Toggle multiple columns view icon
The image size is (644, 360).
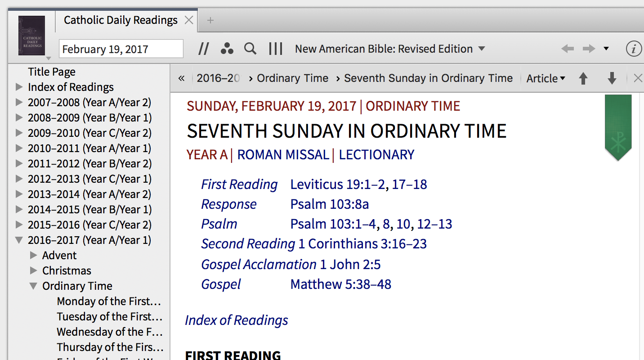click(x=275, y=49)
